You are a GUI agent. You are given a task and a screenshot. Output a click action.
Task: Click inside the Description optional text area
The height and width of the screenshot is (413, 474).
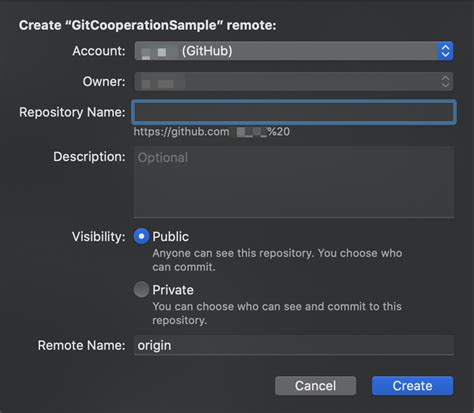click(x=294, y=182)
